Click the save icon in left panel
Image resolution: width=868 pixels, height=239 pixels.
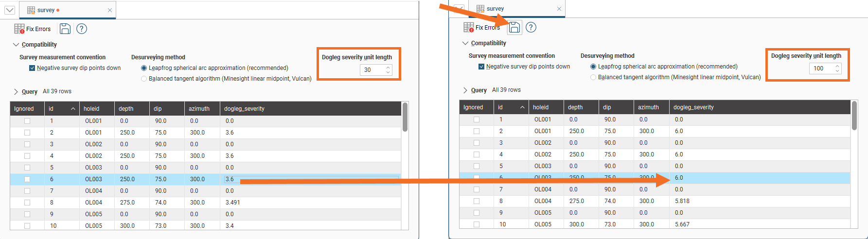[65, 29]
